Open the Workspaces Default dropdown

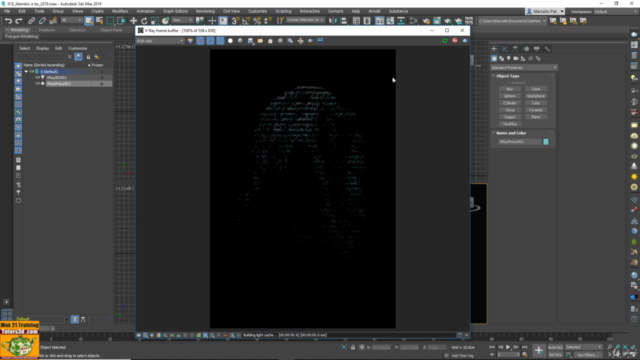[615, 11]
